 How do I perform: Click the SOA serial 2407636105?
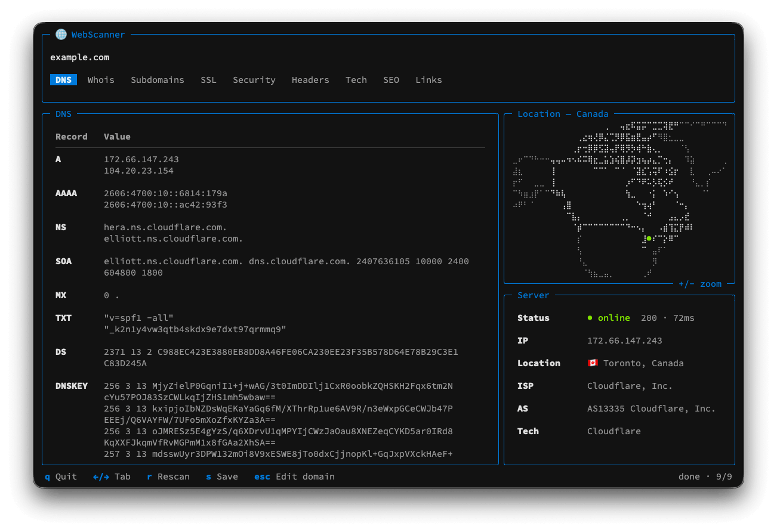[x=383, y=261]
